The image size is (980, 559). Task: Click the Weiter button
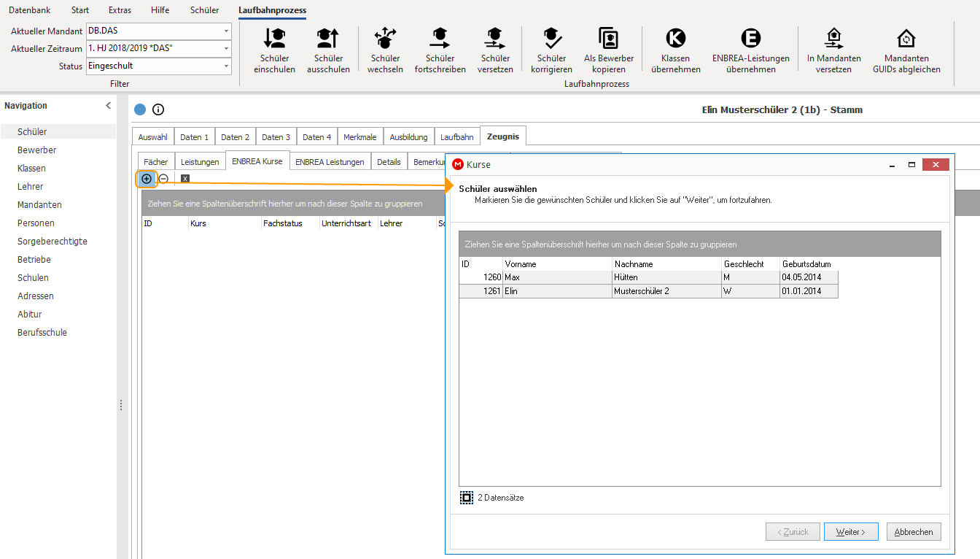[851, 532]
